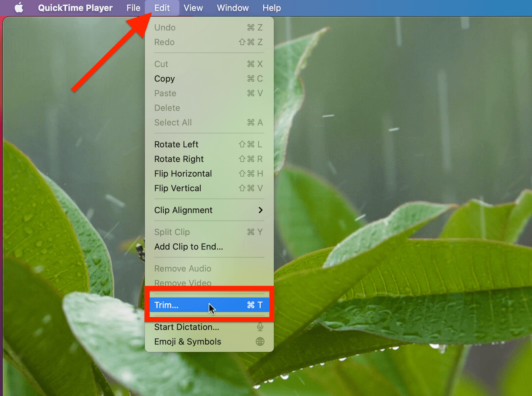This screenshot has height=396, width=532.
Task: Choose Start Dictation
Action: point(187,327)
